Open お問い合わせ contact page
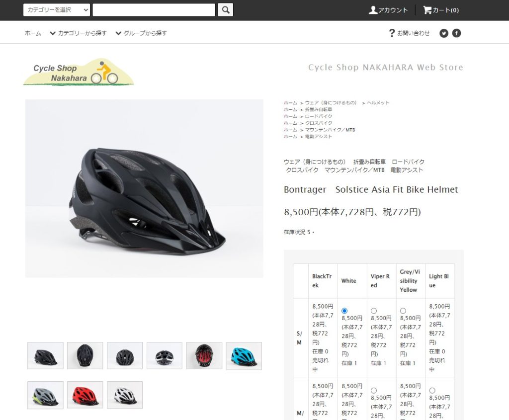The image size is (509, 420). tap(413, 33)
